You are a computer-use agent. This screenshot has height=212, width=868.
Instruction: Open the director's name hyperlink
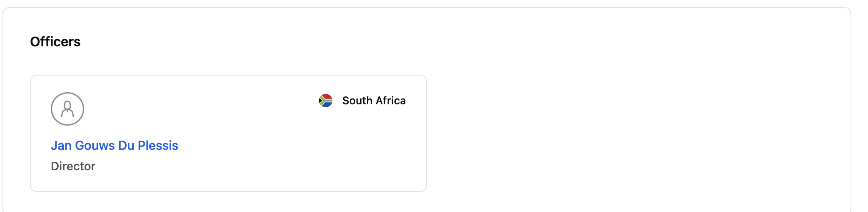115,145
